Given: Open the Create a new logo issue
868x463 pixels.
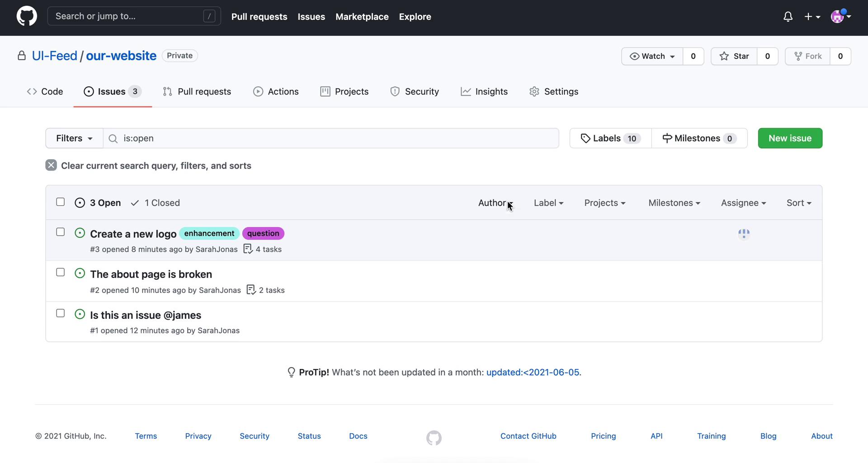Looking at the screenshot, I should [x=133, y=234].
